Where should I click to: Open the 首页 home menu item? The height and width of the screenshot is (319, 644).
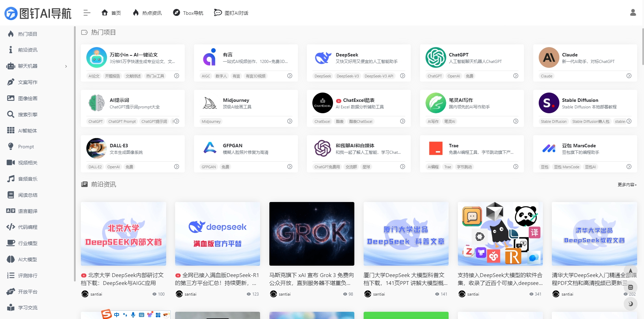click(x=111, y=13)
